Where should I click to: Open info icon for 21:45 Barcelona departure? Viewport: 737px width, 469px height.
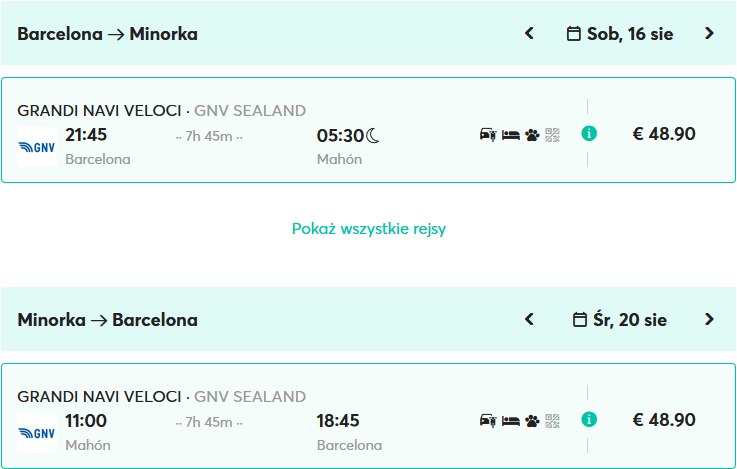tap(589, 134)
